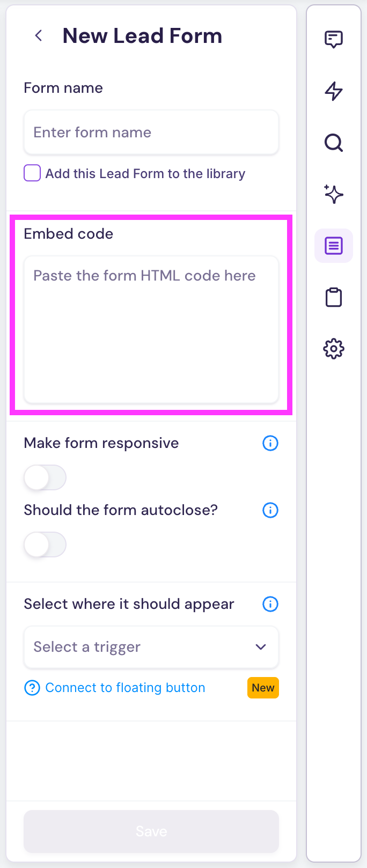Open the search magnifier sidebar icon
This screenshot has width=367, height=868.
334,143
